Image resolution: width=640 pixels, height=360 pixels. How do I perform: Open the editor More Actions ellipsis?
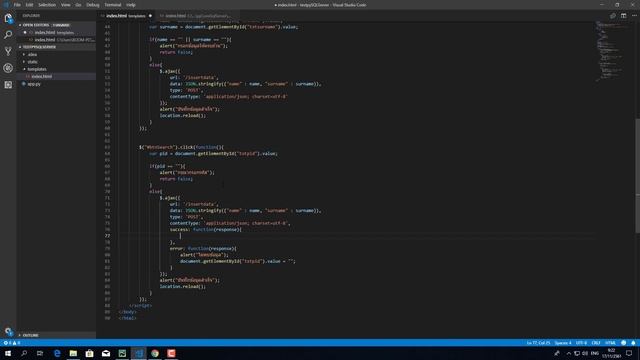(634, 16)
